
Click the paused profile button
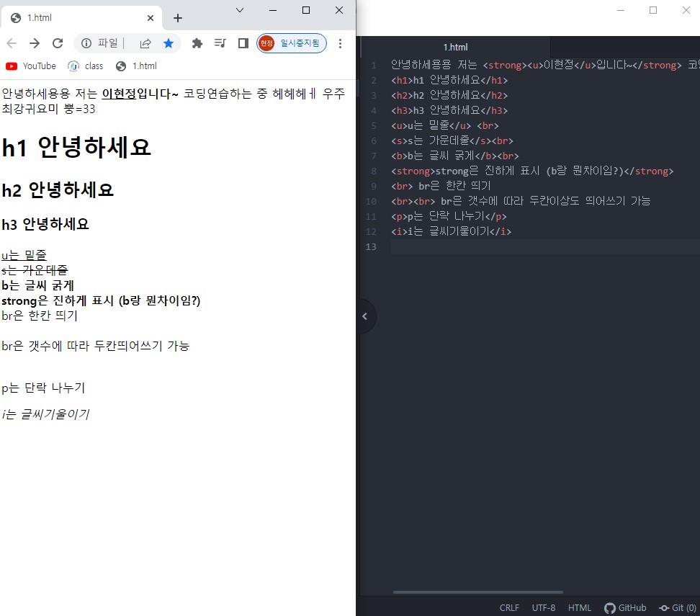[292, 43]
